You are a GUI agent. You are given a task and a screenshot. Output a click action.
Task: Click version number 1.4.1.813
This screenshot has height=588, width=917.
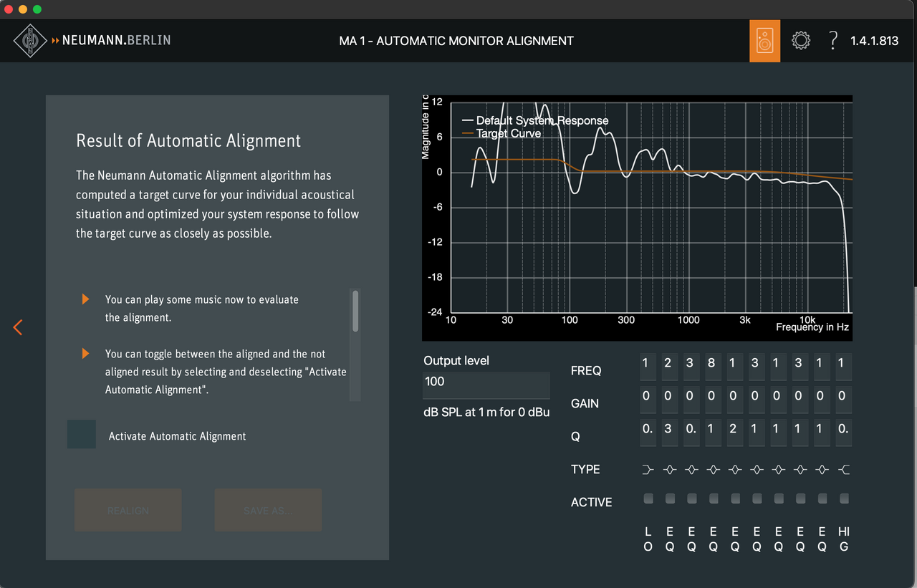(x=874, y=41)
